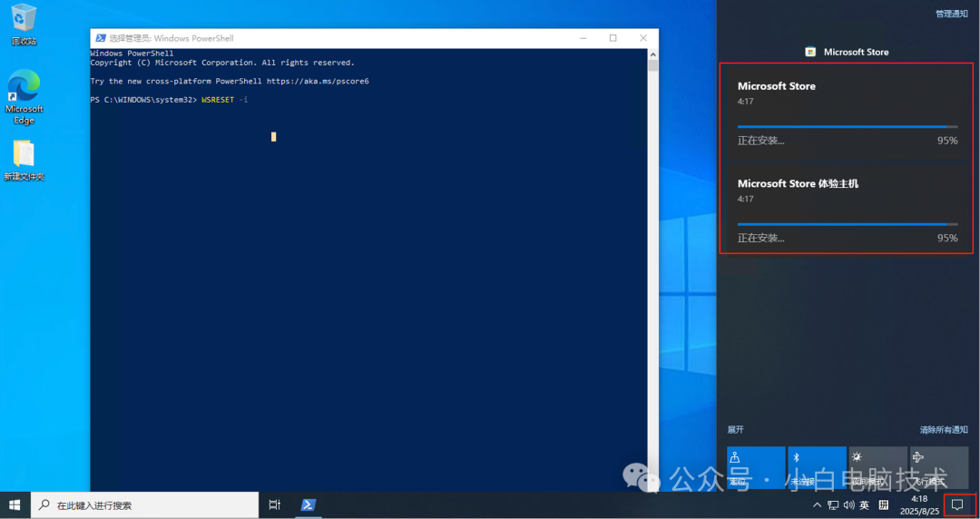Viewport: 980px width, 519px height.
Task: Close the PowerShell window
Action: (643, 38)
